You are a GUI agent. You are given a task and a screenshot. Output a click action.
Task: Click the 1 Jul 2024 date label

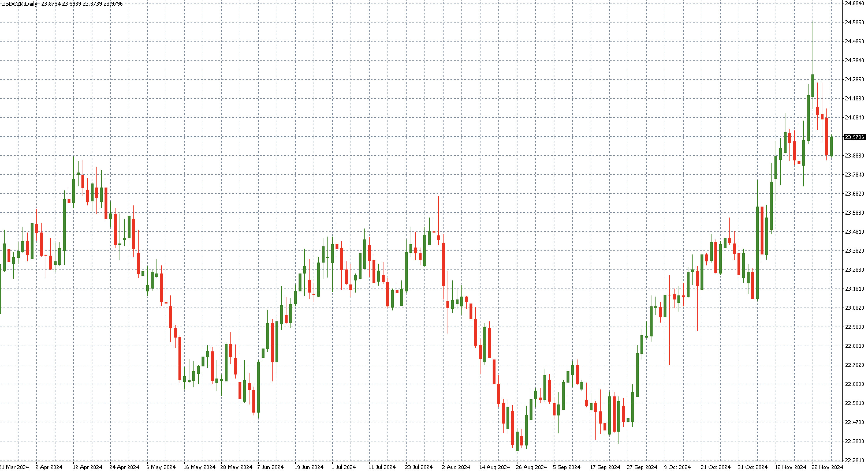click(343, 467)
